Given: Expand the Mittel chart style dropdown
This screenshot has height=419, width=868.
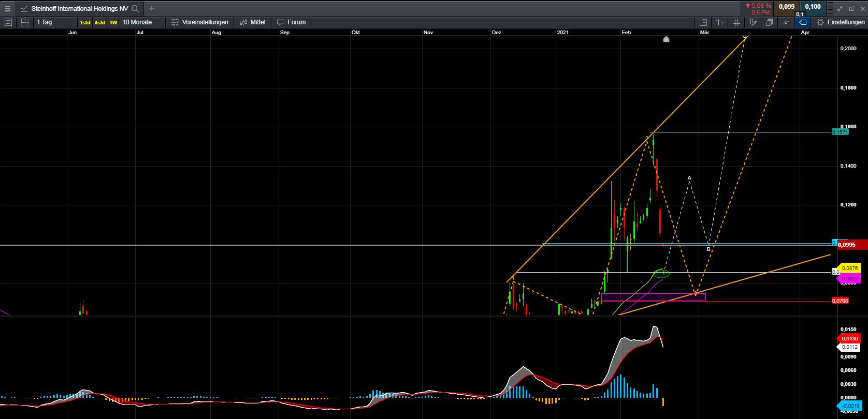Looking at the screenshot, I should click(253, 22).
